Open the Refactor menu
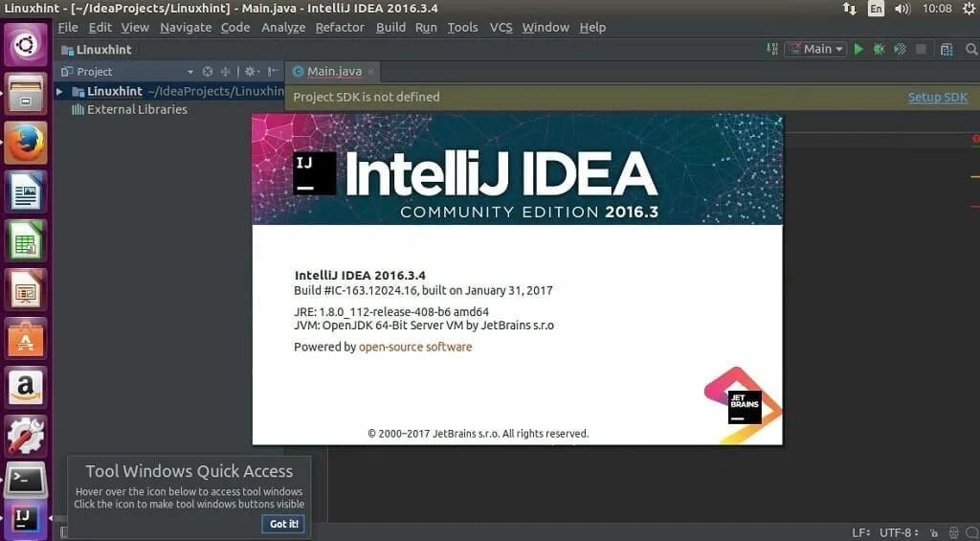Image resolution: width=980 pixels, height=541 pixels. pyautogui.click(x=340, y=28)
